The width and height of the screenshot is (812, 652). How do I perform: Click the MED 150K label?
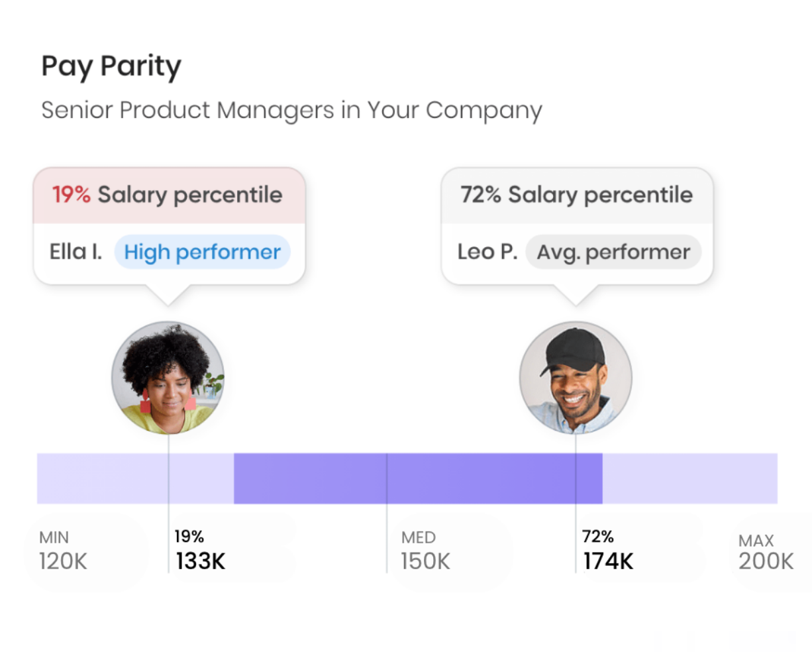(425, 551)
